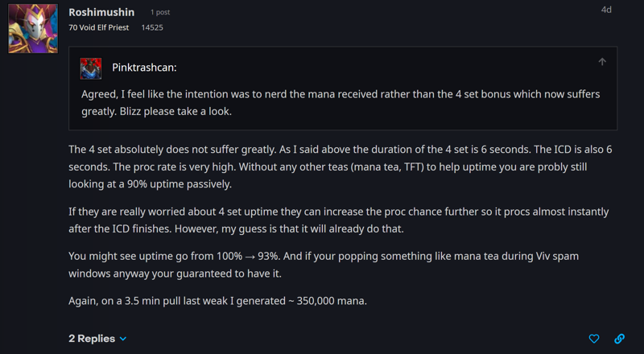
Task: Open Pinktrashcan's small quote avatar
Action: [91, 68]
